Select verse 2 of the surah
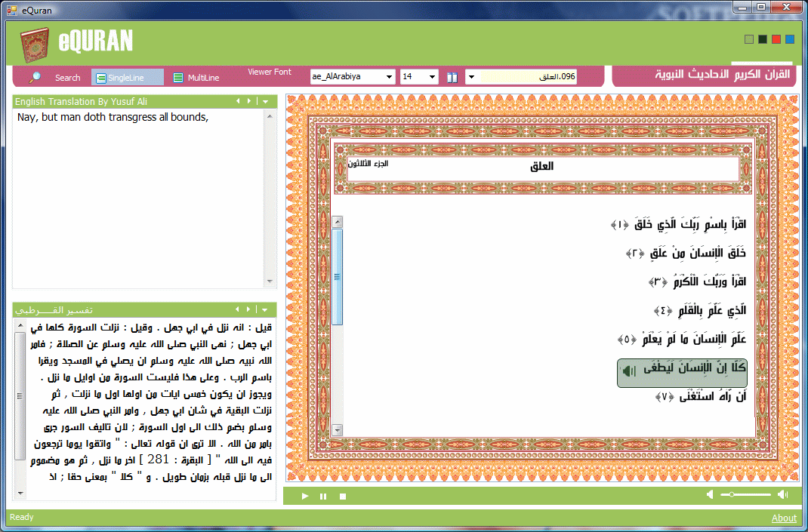The width and height of the screenshot is (808, 532). pos(686,253)
